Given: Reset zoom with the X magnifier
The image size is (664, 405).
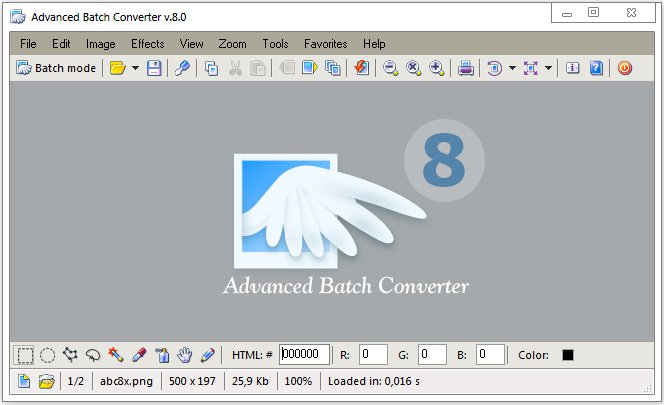Looking at the screenshot, I should tap(413, 68).
